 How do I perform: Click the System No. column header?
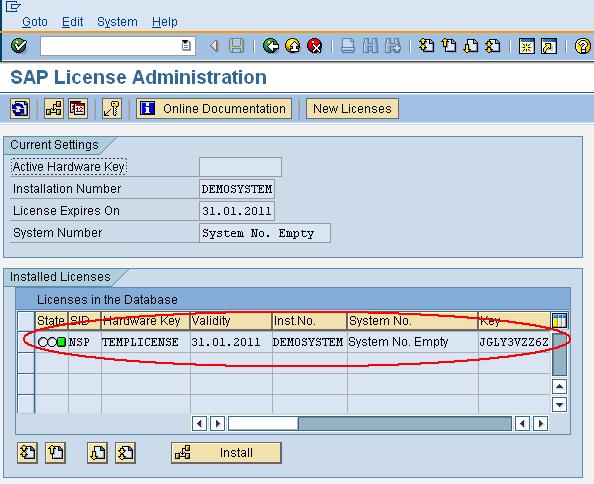click(x=413, y=321)
